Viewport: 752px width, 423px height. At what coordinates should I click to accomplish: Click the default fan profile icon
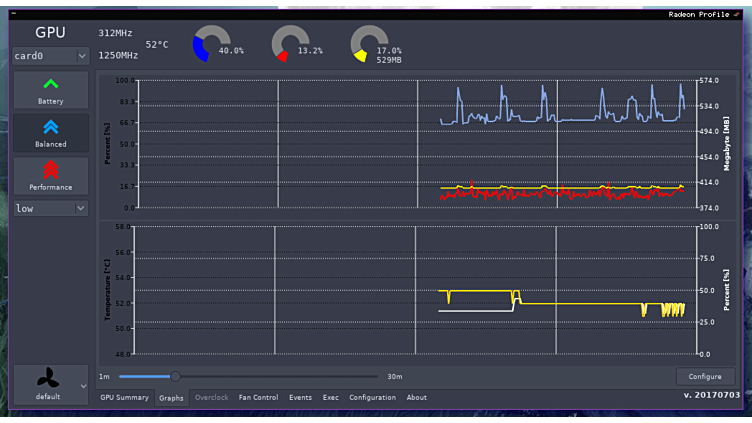click(x=46, y=381)
